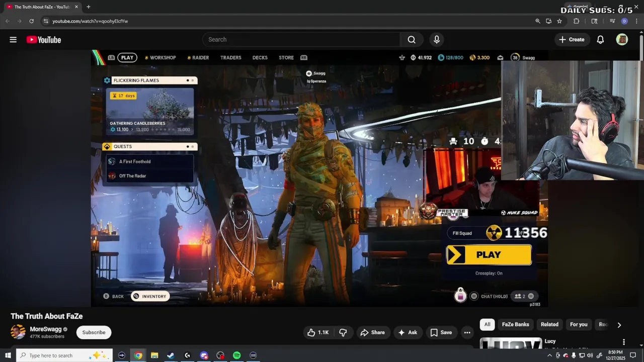
Task: Click the YouTube search magnifier button
Action: click(x=412, y=40)
